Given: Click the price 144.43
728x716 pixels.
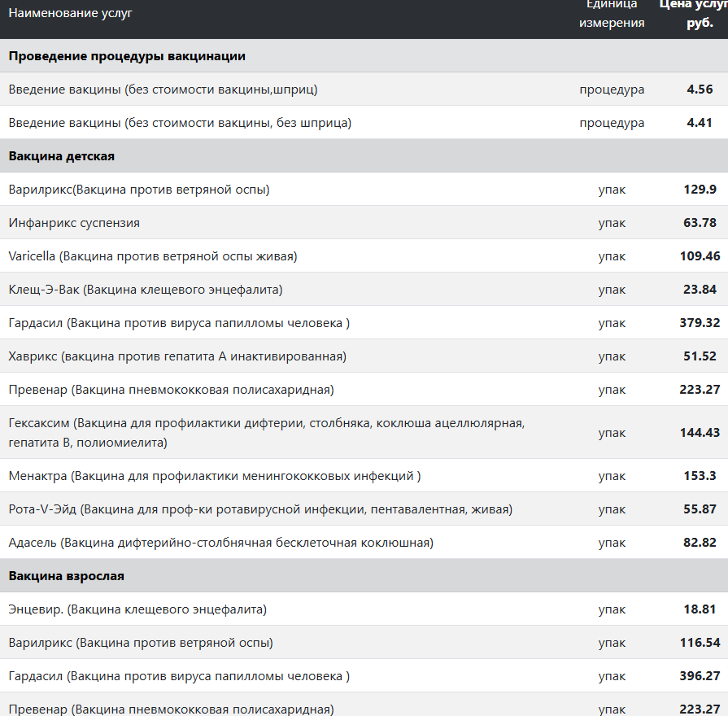Looking at the screenshot, I should [x=700, y=432].
